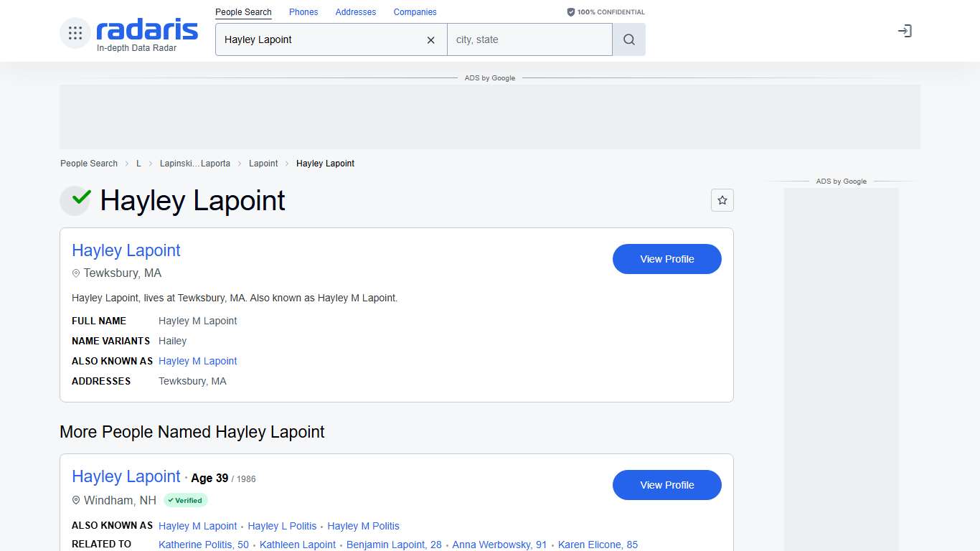980x551 pixels.
Task: Select the Companies tab
Action: coord(415,11)
